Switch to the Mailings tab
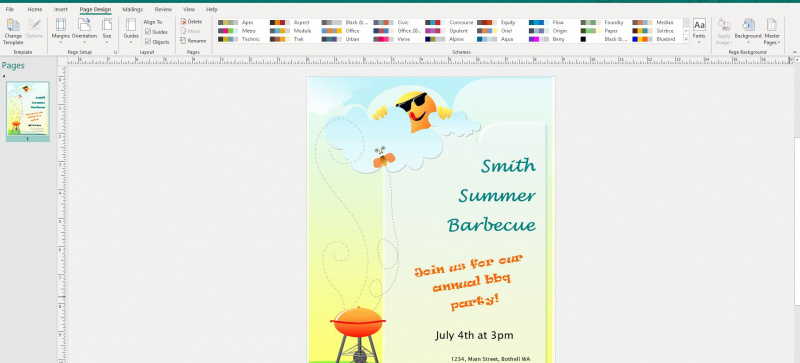Screen dimensions: 800x363 tap(133, 9)
